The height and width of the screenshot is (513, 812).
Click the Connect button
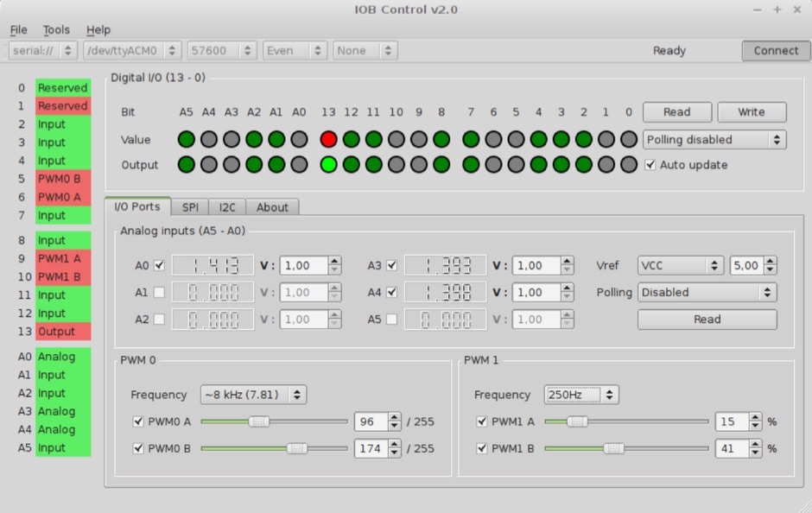tap(775, 50)
